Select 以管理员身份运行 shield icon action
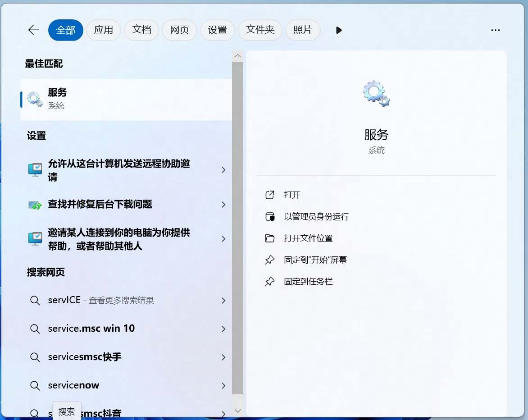Image resolution: width=528 pixels, height=420 pixels. tap(270, 217)
